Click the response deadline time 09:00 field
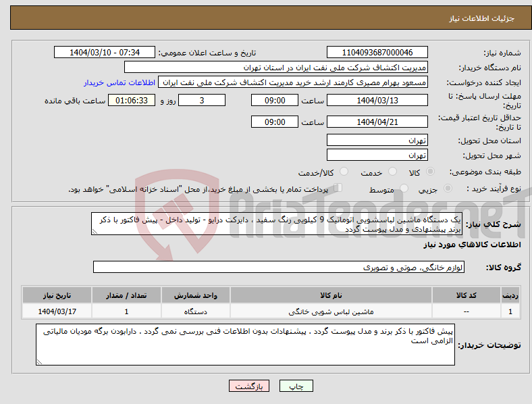This screenshot has height=404, width=532. 275,100
